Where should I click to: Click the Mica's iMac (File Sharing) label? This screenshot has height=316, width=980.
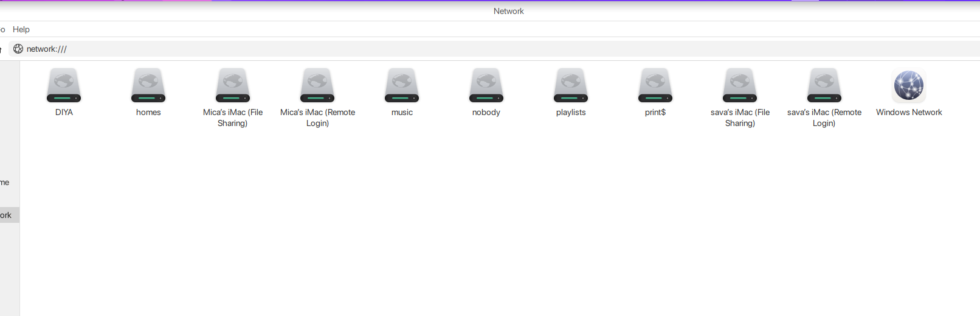tap(233, 118)
